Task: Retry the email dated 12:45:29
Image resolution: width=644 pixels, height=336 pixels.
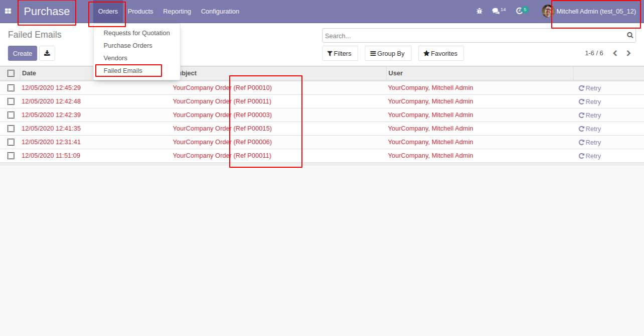Action: tap(590, 88)
